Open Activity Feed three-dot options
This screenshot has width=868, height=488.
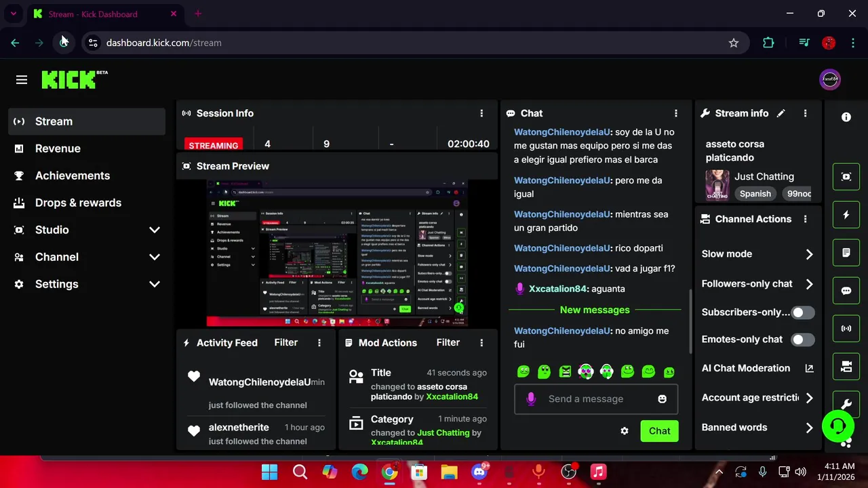[x=319, y=343]
